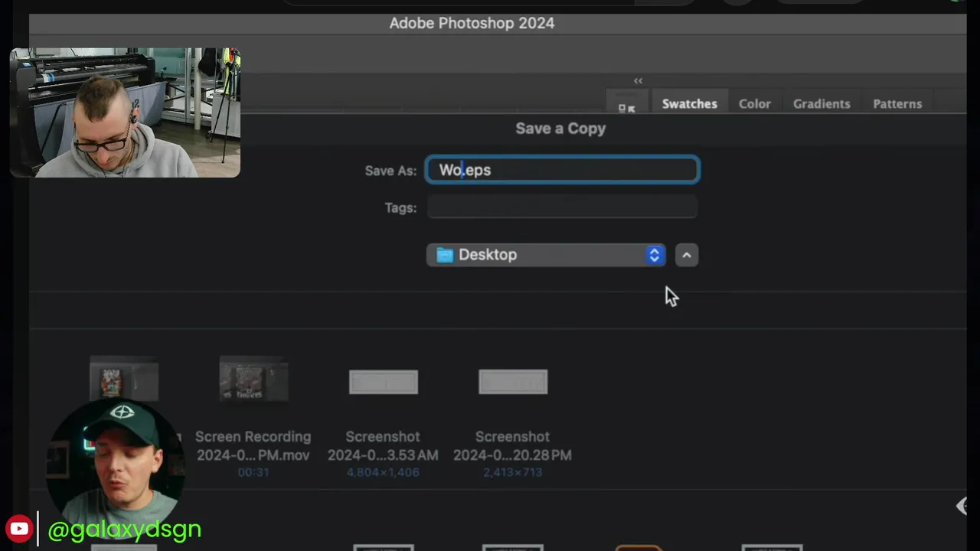Collapse the file browser with the chevron button
Screen dimensions: 980x551
click(687, 255)
